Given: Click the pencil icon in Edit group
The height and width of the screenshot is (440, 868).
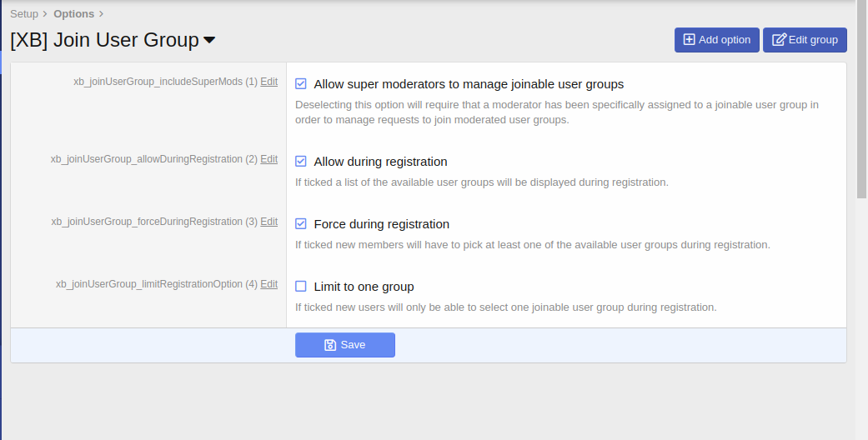Looking at the screenshot, I should click(x=779, y=40).
